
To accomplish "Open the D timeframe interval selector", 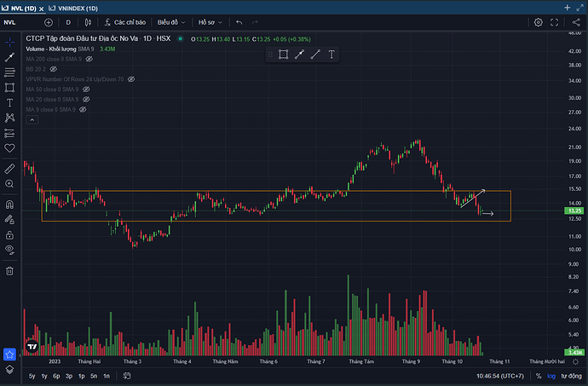I will (x=68, y=22).
